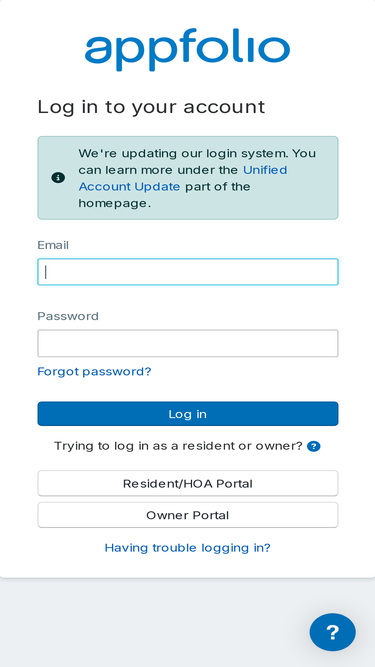Click the Trying to log in as a resident text
375x667 pixels.
(x=178, y=446)
